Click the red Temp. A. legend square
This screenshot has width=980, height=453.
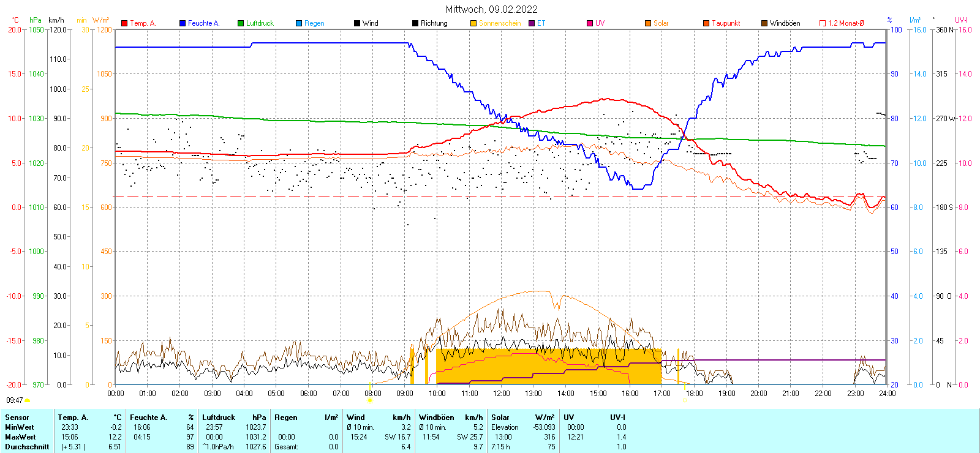click(124, 23)
